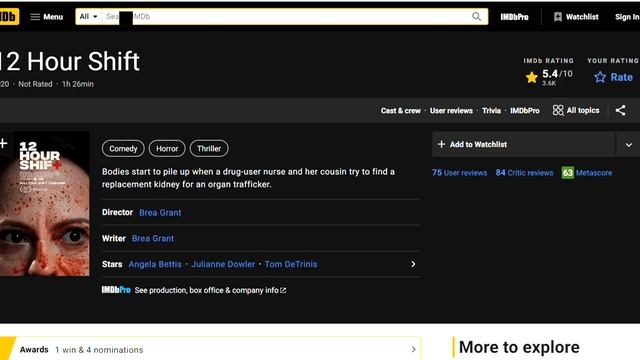Select the Comedy genre chip

pyautogui.click(x=123, y=149)
